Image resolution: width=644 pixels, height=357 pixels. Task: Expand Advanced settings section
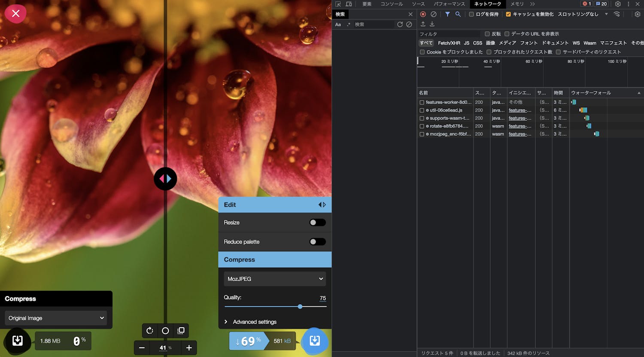tap(254, 322)
